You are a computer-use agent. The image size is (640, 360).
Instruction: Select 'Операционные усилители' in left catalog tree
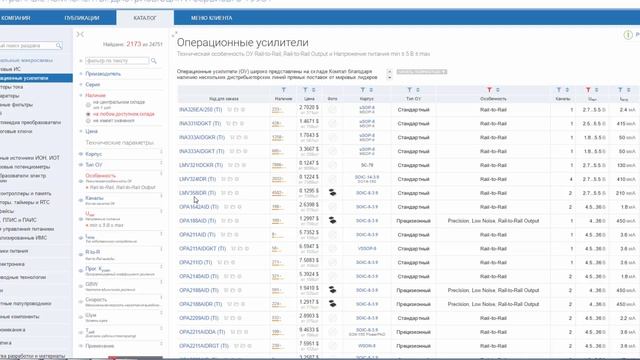[x=36, y=78]
